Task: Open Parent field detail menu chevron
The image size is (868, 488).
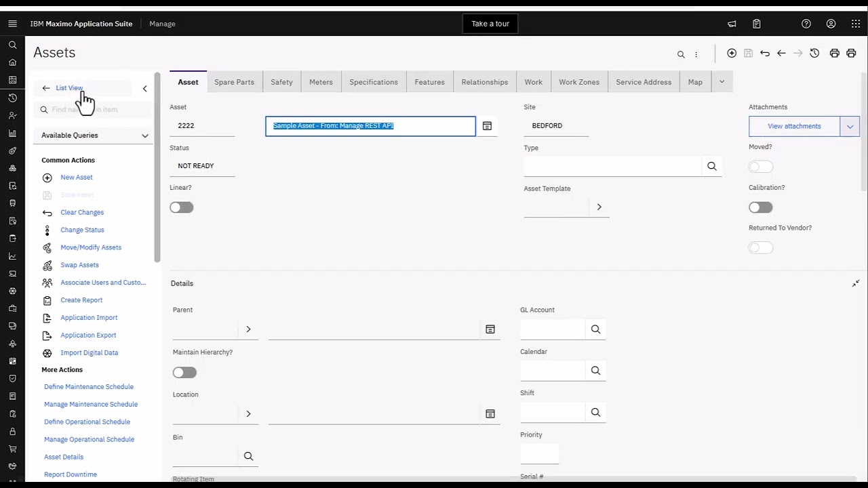Action: click(248, 329)
